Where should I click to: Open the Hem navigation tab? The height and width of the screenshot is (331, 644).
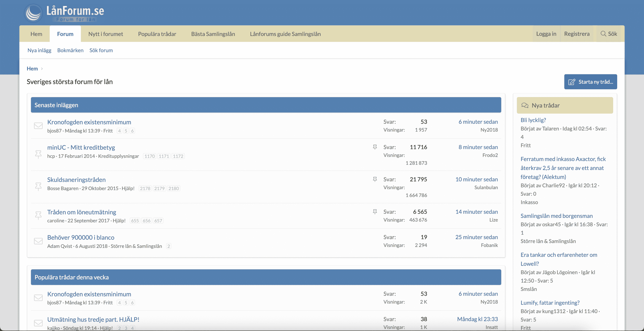(x=36, y=34)
